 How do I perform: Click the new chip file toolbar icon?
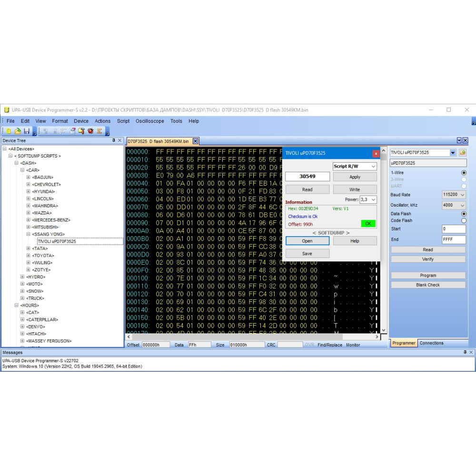(x=9, y=131)
